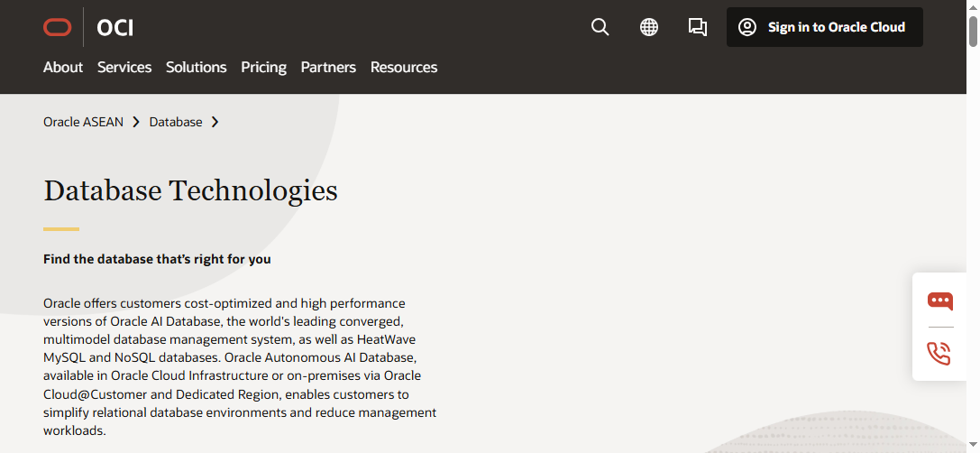Click the globe country selector icon
Viewport: 980px width, 453px height.
coord(649,27)
